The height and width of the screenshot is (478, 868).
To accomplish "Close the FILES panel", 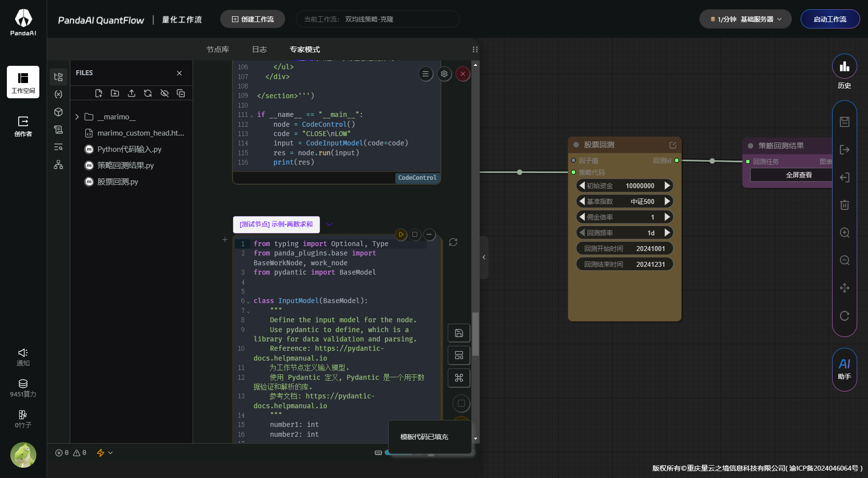I will tap(179, 73).
